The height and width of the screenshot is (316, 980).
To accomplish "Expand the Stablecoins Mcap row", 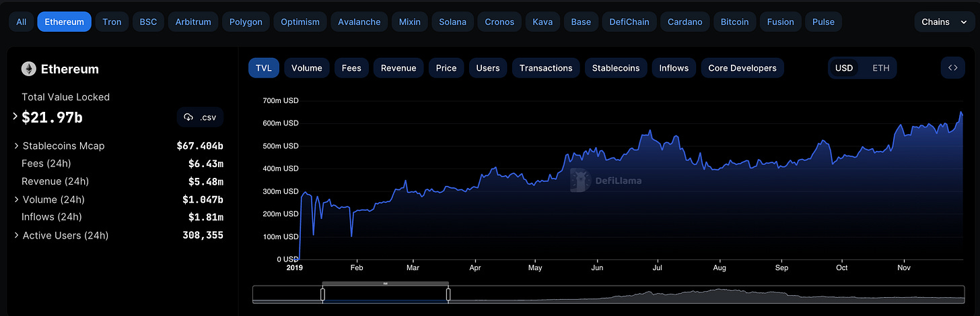I will pyautogui.click(x=17, y=146).
